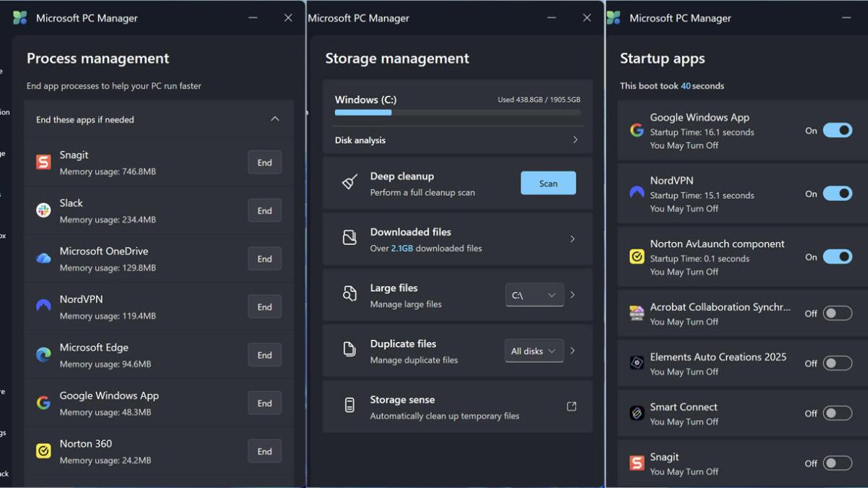Click Snagit icon in Startup apps
Image resolution: width=868 pixels, height=488 pixels.
[x=637, y=463]
